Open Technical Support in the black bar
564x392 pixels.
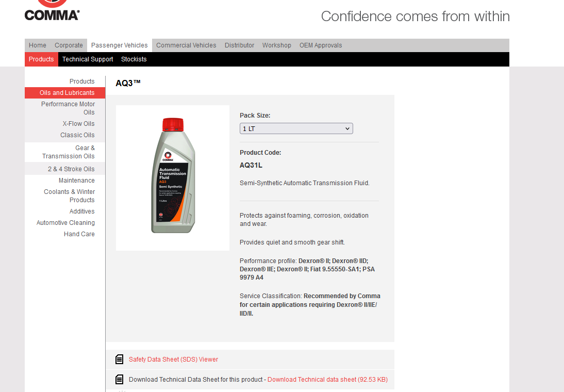tap(88, 59)
